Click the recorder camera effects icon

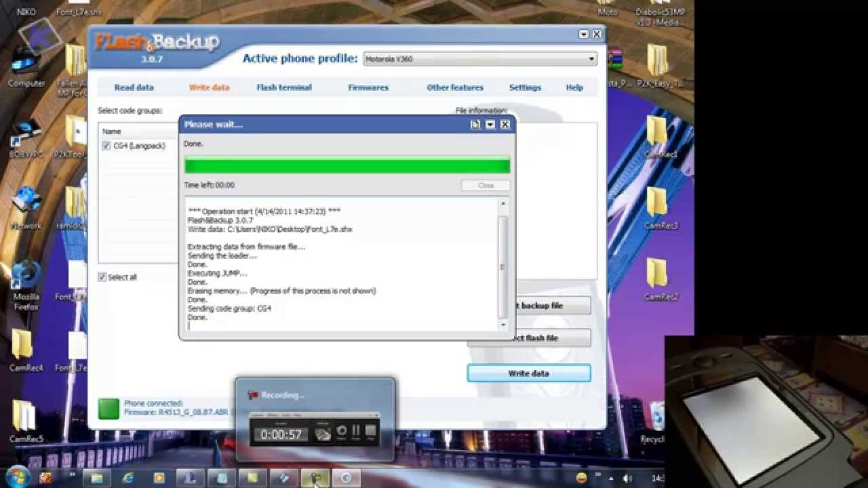(x=323, y=433)
